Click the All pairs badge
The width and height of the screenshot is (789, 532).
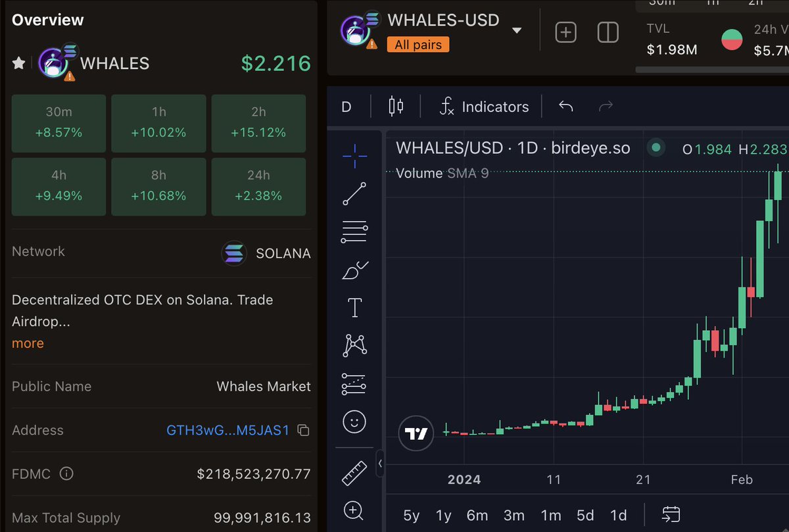(x=418, y=45)
